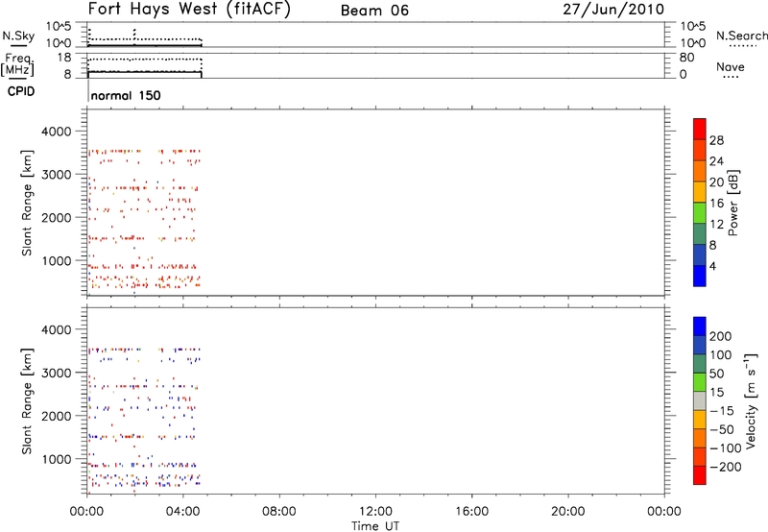
Task: Click the grey -15 to 15 Velocity color segment
Action: pos(700,401)
